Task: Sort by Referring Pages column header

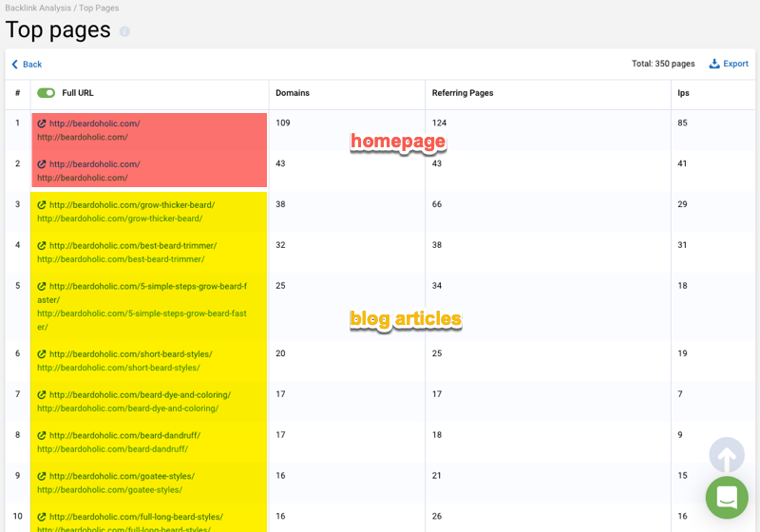Action: click(x=463, y=93)
